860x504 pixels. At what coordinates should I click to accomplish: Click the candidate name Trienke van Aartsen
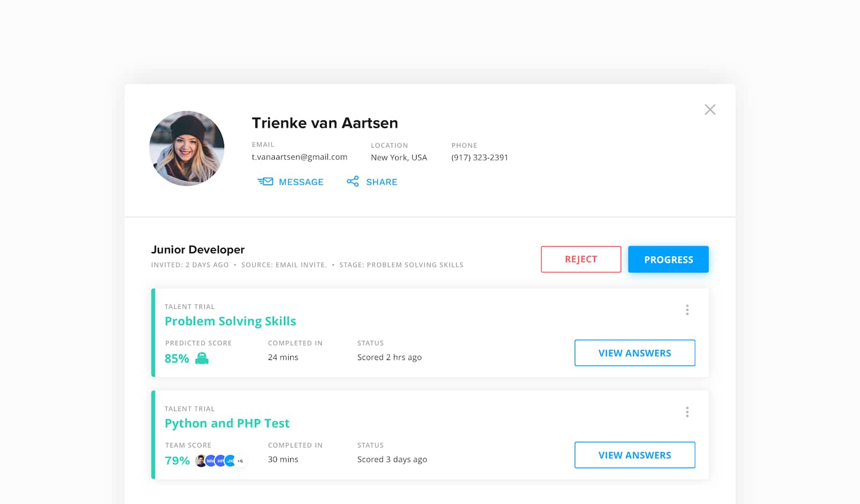325,123
